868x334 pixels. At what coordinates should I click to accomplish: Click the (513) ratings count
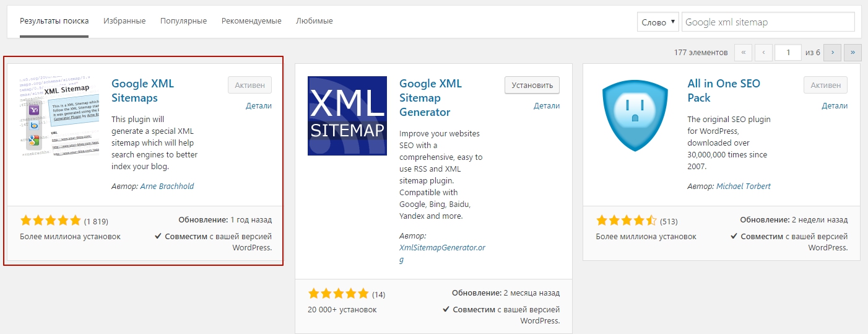(669, 221)
